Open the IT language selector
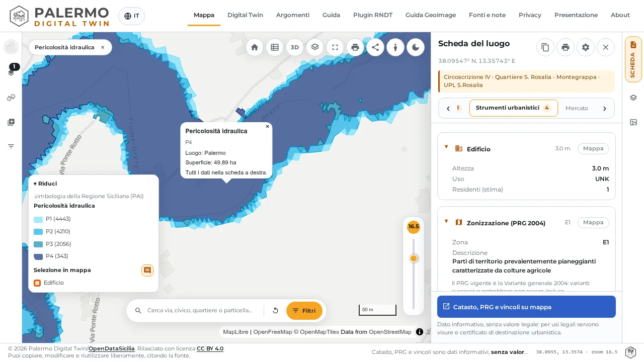The height and width of the screenshot is (362, 644). pos(131,16)
